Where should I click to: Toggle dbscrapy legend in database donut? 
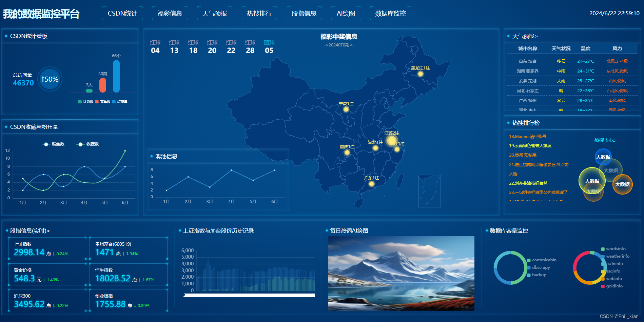pos(539,267)
